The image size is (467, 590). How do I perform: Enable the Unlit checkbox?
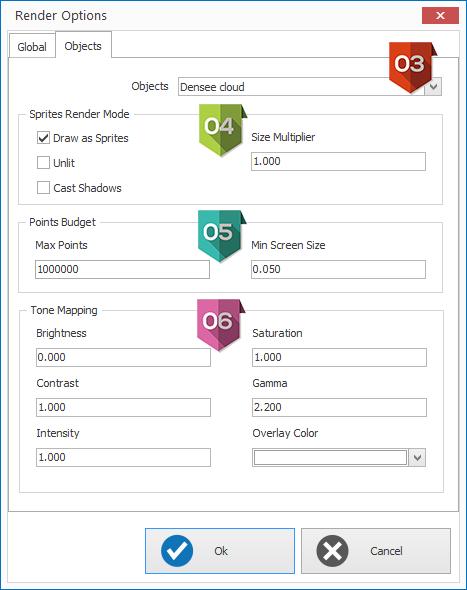point(43,163)
